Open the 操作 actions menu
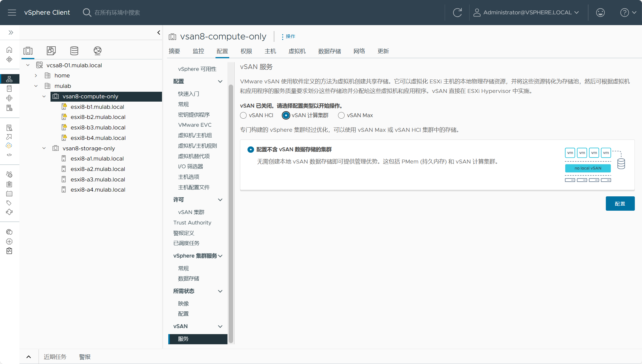 tap(288, 36)
